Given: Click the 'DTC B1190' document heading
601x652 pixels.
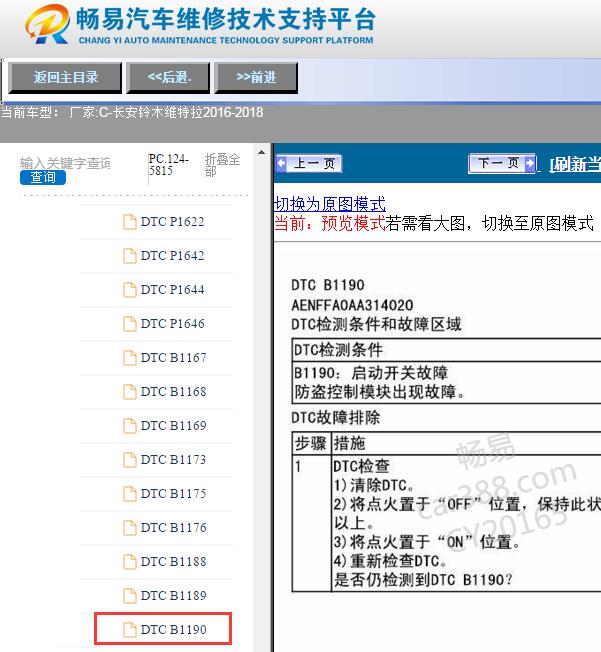Looking at the screenshot, I should click(328, 285).
